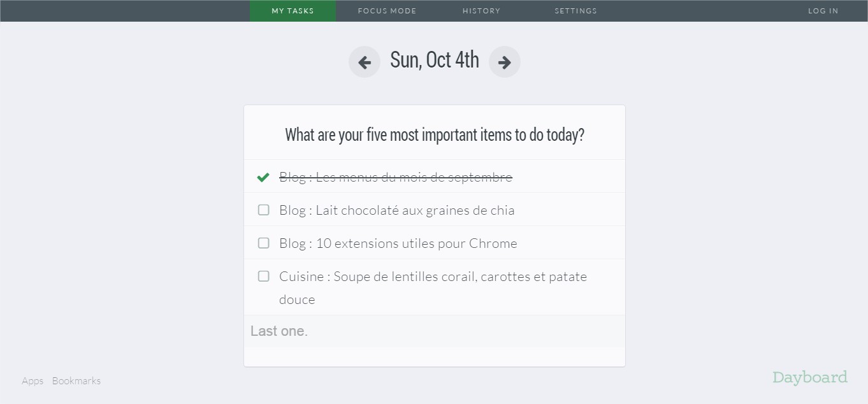The image size is (868, 404).
Task: Click the Log In link
Action: pos(823,11)
